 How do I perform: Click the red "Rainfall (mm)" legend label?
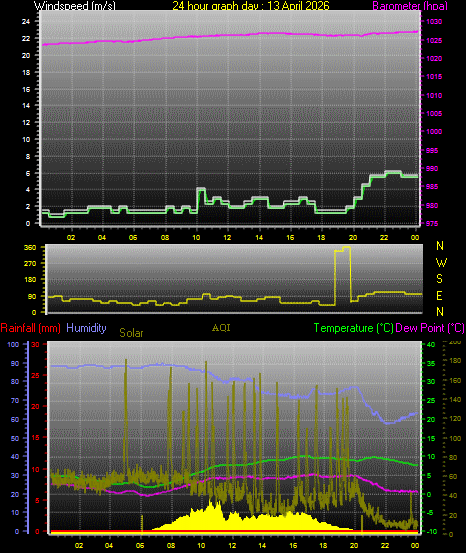[x=30, y=328]
